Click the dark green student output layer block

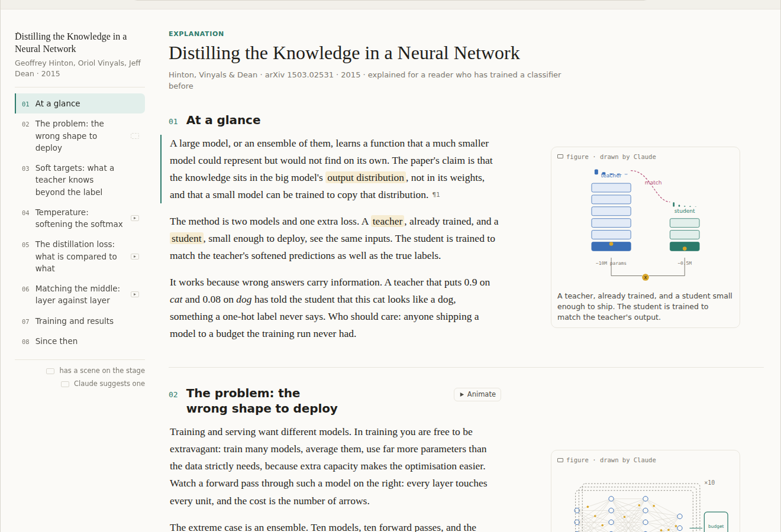(685, 246)
